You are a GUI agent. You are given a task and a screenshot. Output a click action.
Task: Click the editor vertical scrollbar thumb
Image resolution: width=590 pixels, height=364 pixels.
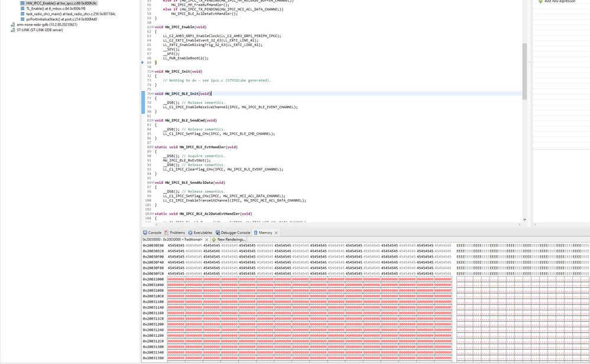tap(524, 71)
